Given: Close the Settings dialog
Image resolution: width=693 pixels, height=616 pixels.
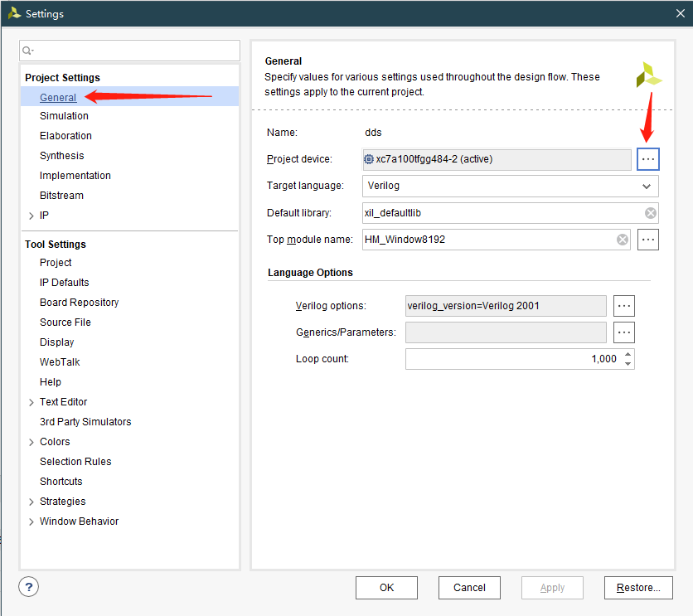Looking at the screenshot, I should point(681,13).
